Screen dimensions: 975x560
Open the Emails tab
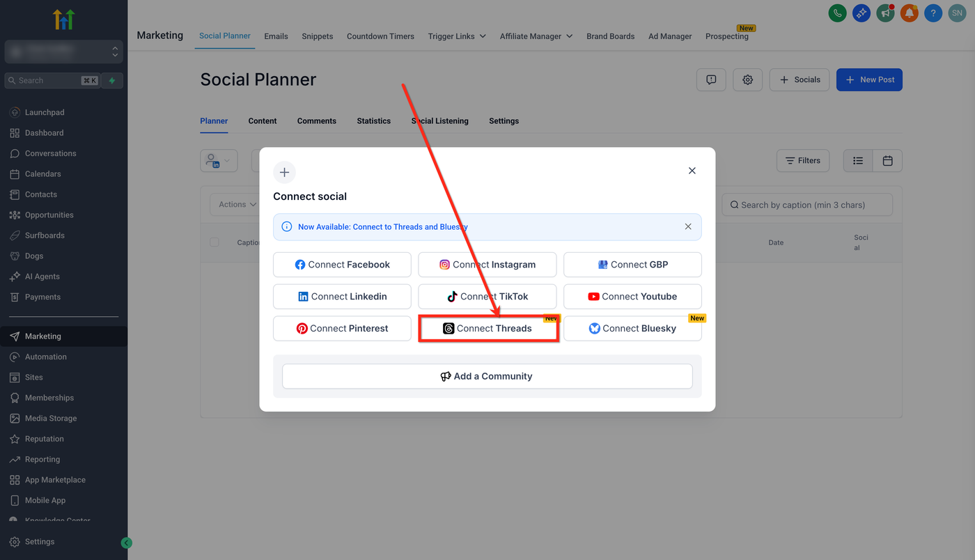coord(276,36)
